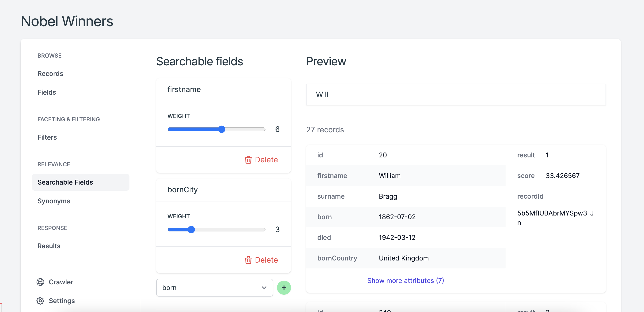Expand Show more attributes (7)

coord(405,281)
